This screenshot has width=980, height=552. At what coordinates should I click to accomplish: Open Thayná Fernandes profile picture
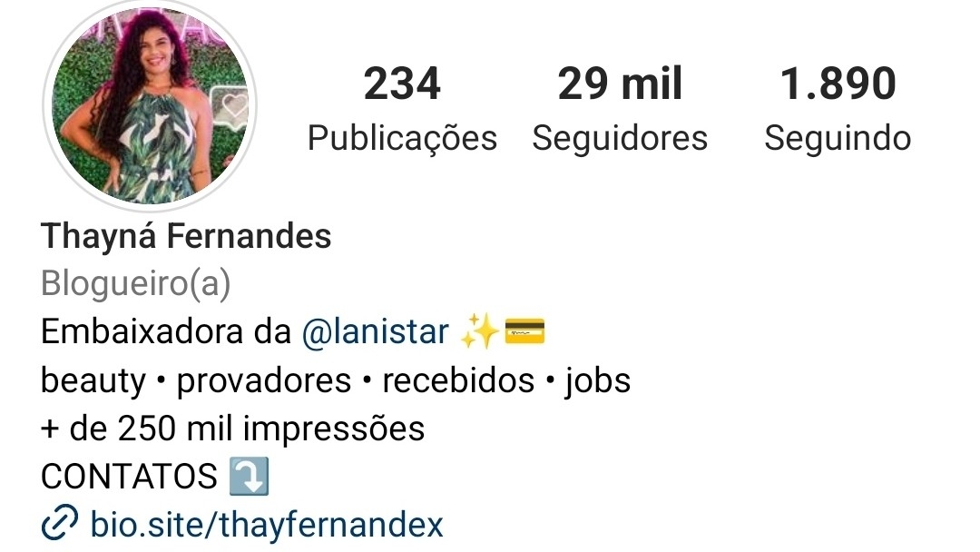(150, 105)
